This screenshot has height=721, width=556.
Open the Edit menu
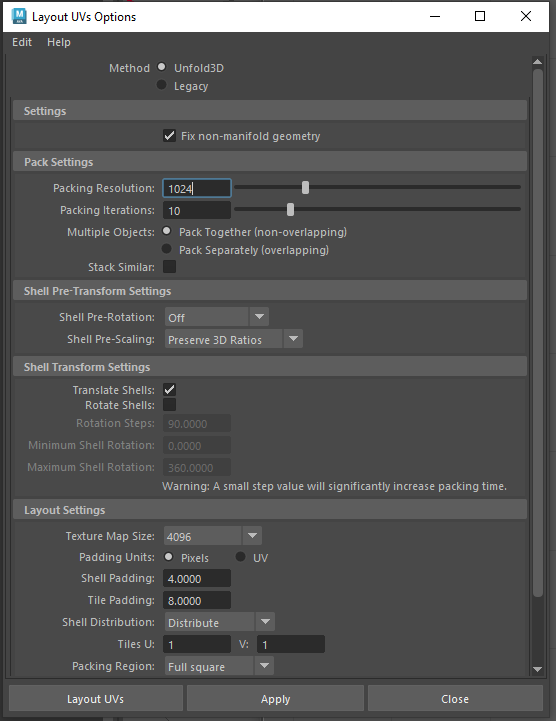tap(22, 42)
